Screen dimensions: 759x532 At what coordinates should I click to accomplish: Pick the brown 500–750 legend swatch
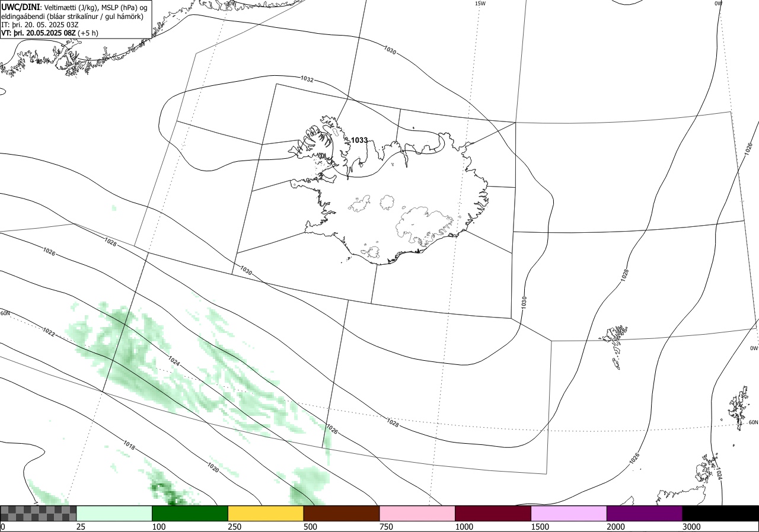(342, 513)
